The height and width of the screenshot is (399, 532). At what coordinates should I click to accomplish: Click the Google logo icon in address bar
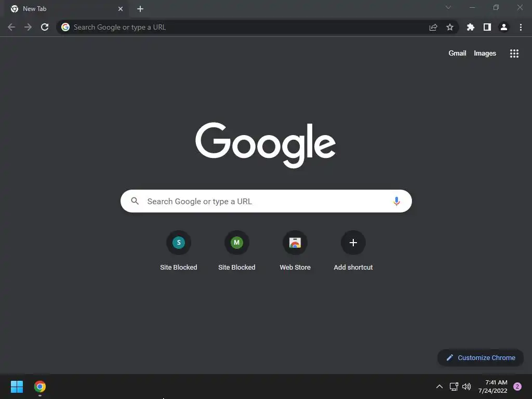[x=65, y=27]
